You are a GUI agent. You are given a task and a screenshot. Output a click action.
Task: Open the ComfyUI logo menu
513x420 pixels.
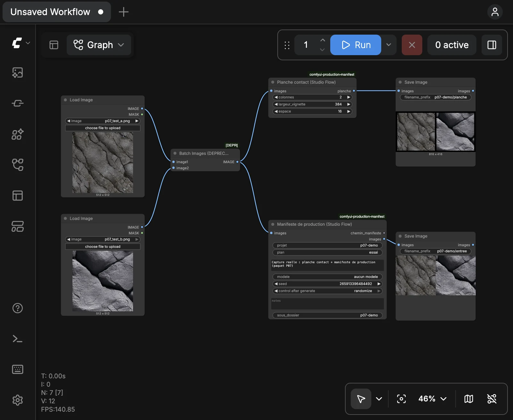(x=21, y=43)
